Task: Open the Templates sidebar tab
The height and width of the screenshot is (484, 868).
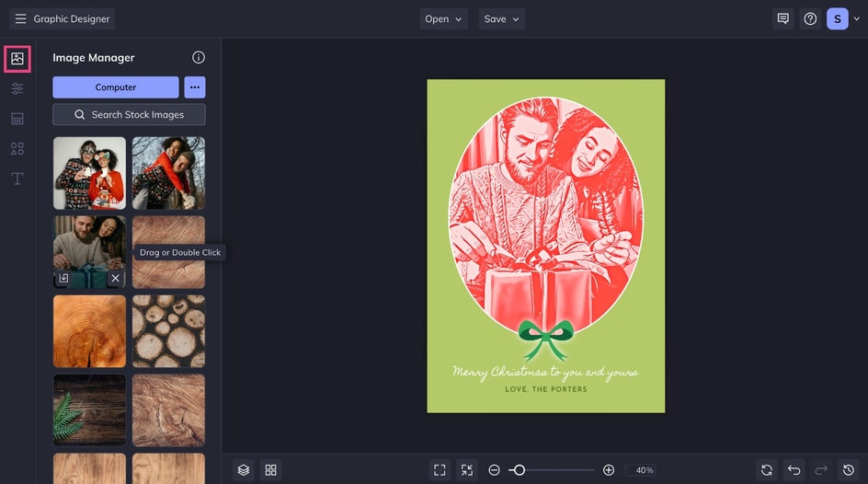Action: tap(17, 119)
